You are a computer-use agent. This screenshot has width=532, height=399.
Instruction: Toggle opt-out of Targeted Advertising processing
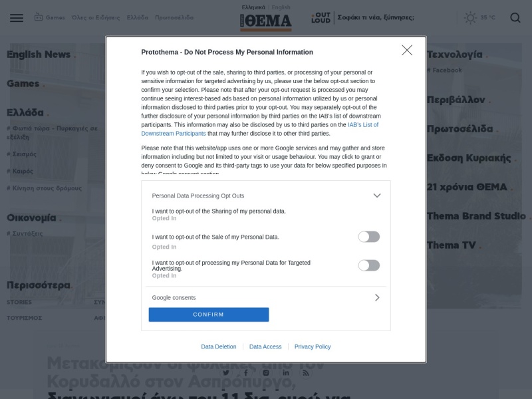[369, 265]
